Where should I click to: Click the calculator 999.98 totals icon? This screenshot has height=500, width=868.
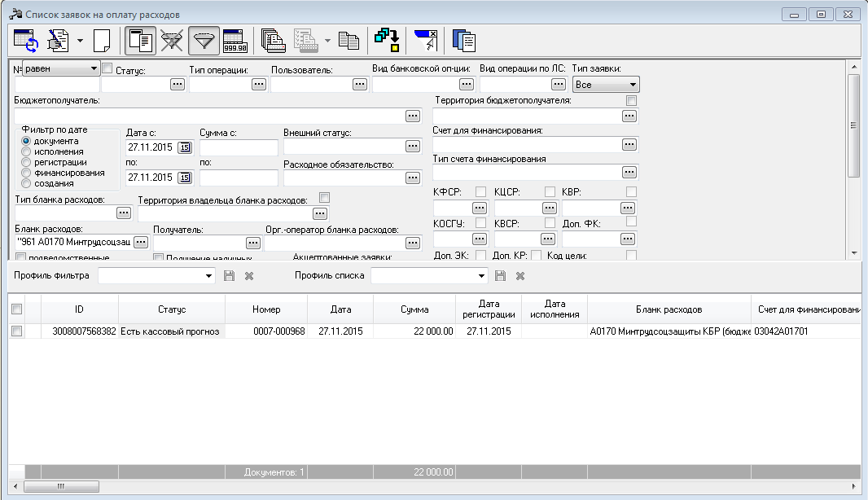click(x=235, y=41)
